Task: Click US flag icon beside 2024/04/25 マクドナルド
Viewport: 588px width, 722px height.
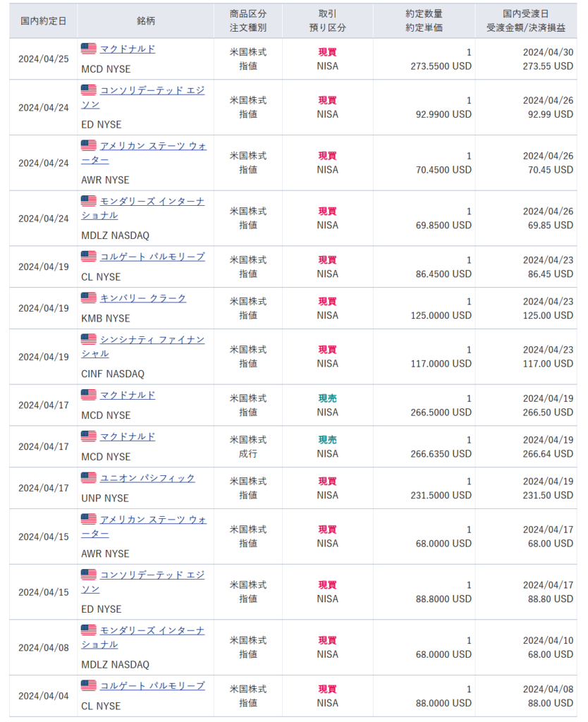Action: click(x=88, y=49)
